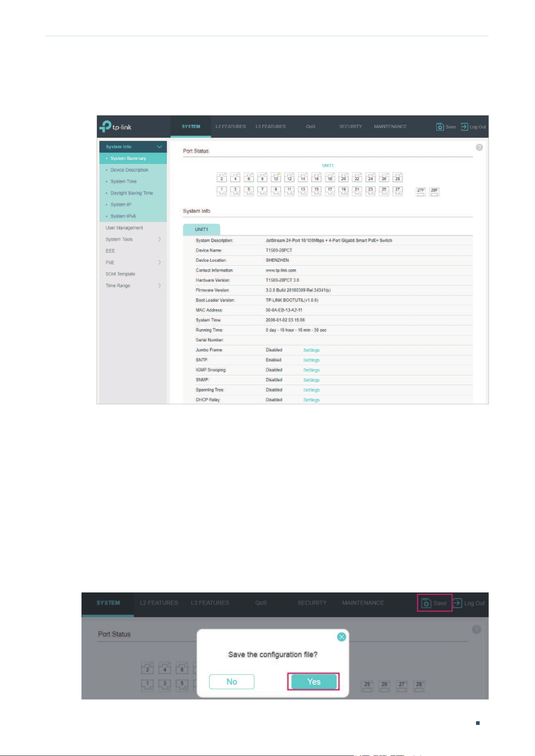
Task: Select port 2 icon in Port Status
Action: pyautogui.click(x=221, y=178)
